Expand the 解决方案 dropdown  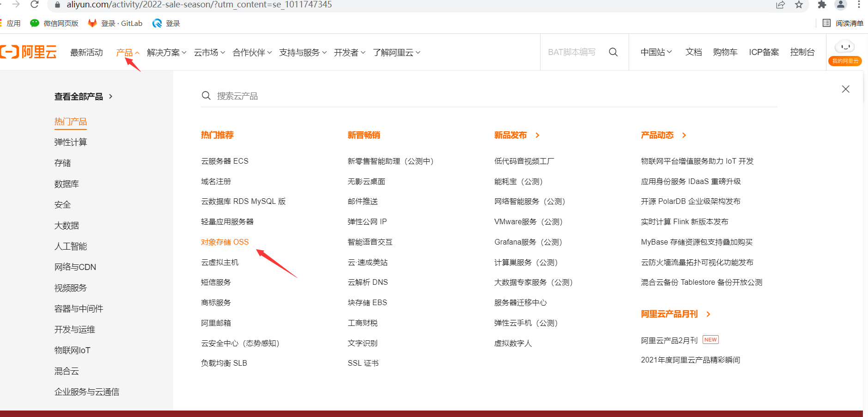[167, 53]
